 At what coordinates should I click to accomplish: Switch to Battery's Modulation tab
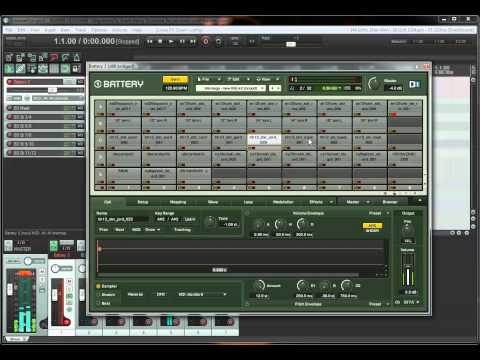pos(283,202)
